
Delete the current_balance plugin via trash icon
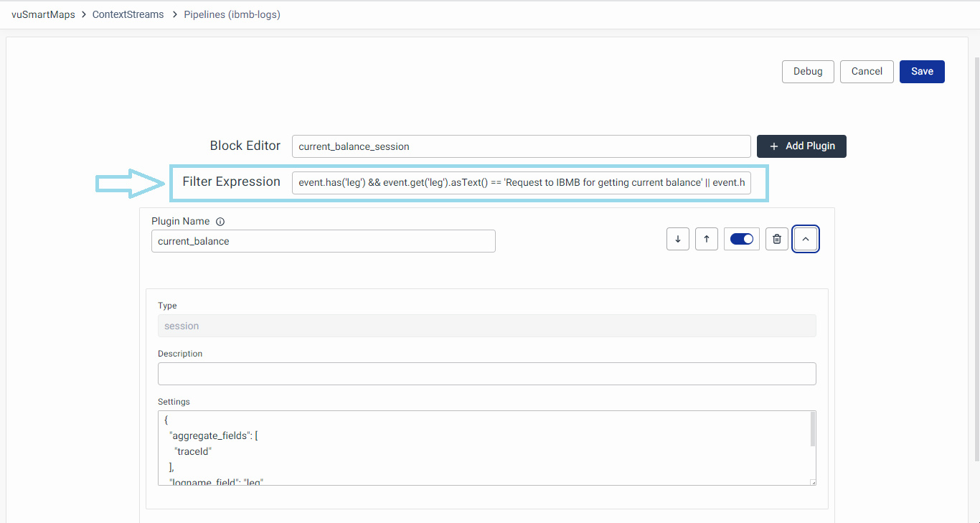click(777, 239)
